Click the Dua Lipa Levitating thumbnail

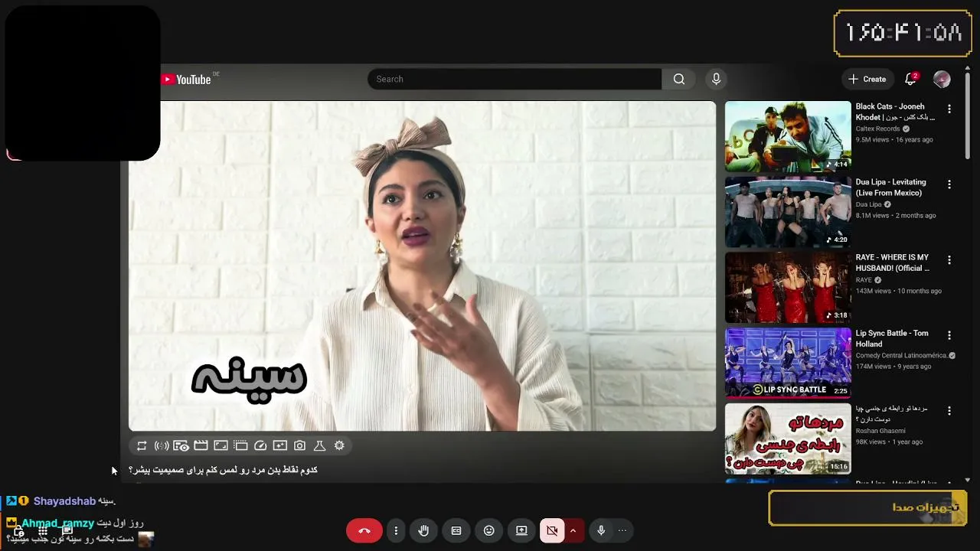tap(788, 212)
